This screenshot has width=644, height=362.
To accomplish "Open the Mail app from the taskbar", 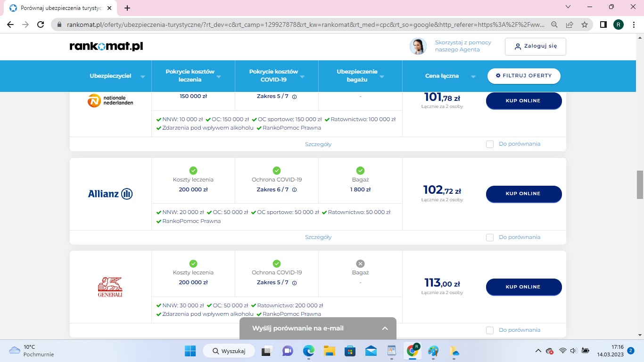I will click(x=371, y=351).
